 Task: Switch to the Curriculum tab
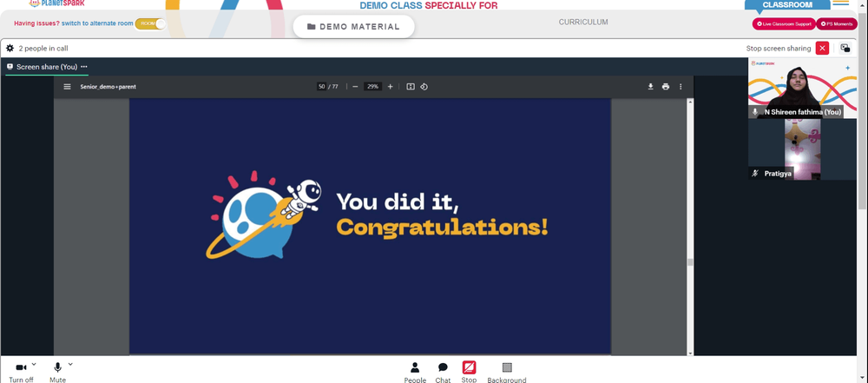(x=583, y=23)
